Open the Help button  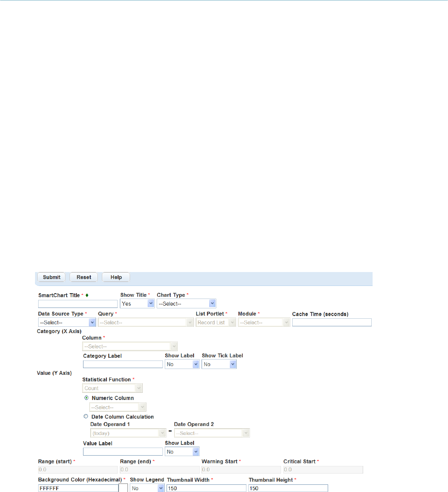tap(116, 277)
